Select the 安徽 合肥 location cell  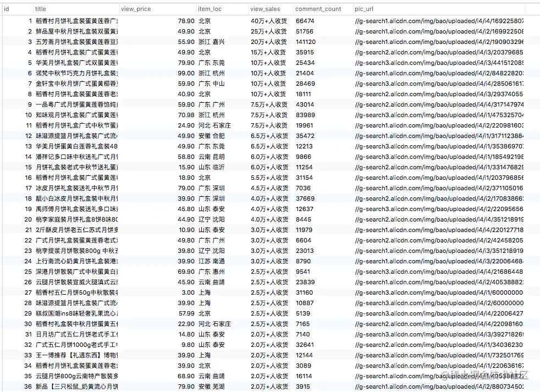pyautogui.click(x=212, y=136)
